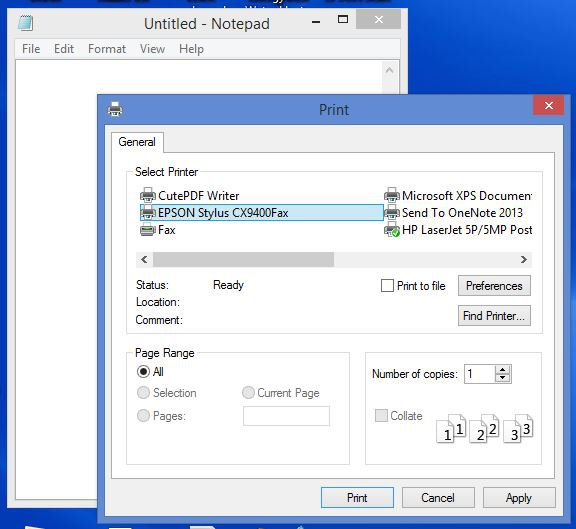Viewport: 576px width, 529px height.
Task: Open the File menu in Notepad
Action: (31, 48)
